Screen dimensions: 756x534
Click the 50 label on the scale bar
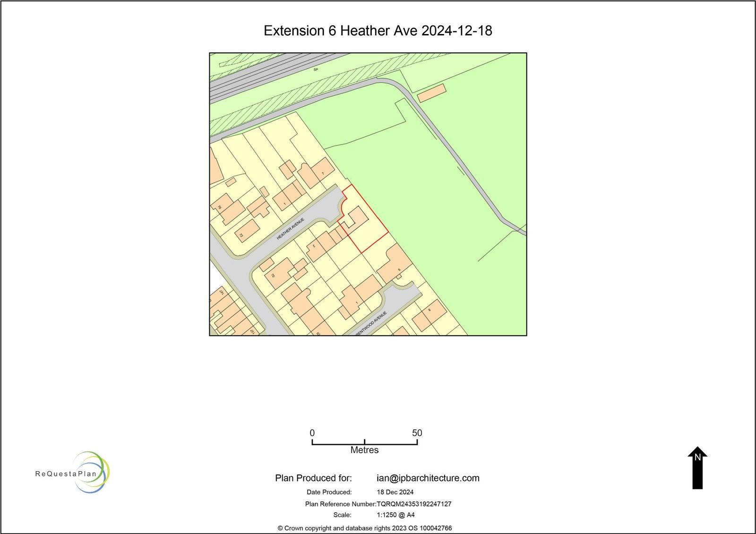[417, 433]
